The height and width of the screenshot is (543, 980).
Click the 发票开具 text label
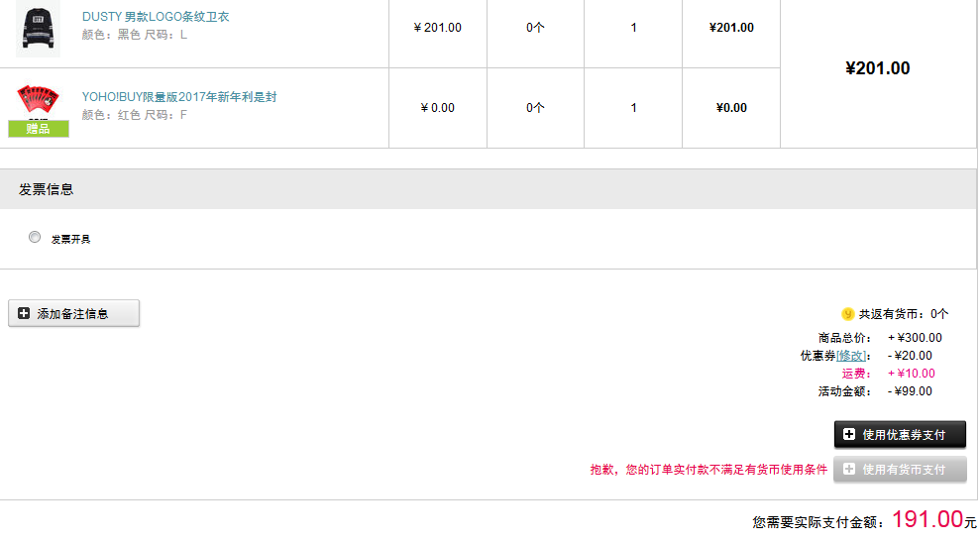tap(70, 239)
